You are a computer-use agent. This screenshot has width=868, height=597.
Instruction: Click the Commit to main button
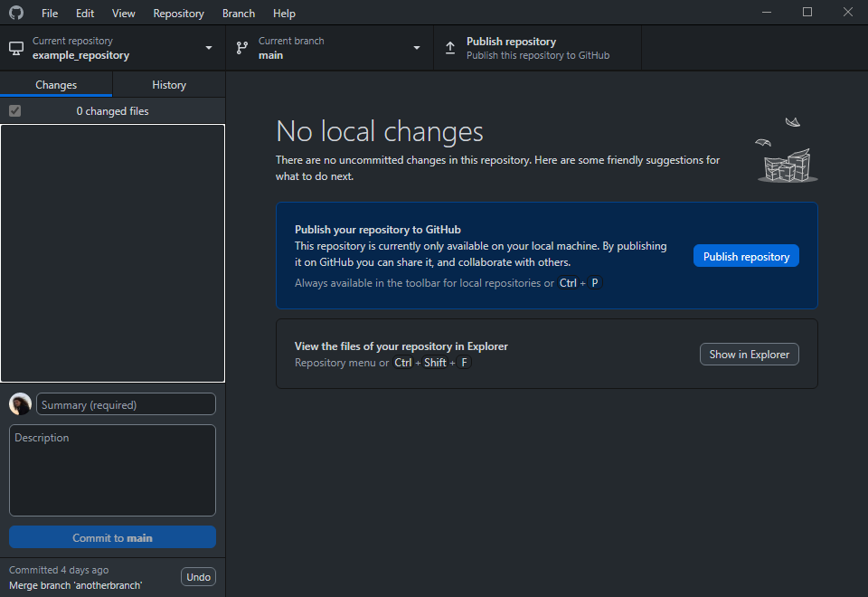pos(112,537)
